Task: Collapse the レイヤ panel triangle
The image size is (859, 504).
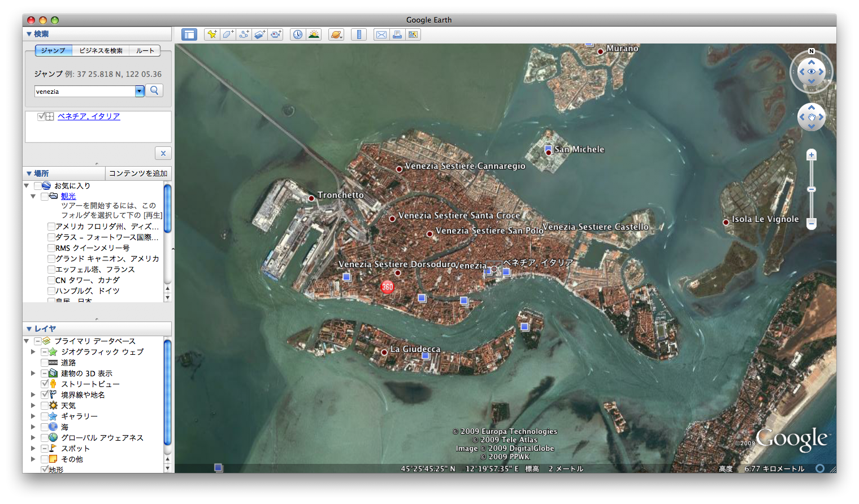Action: click(29, 329)
